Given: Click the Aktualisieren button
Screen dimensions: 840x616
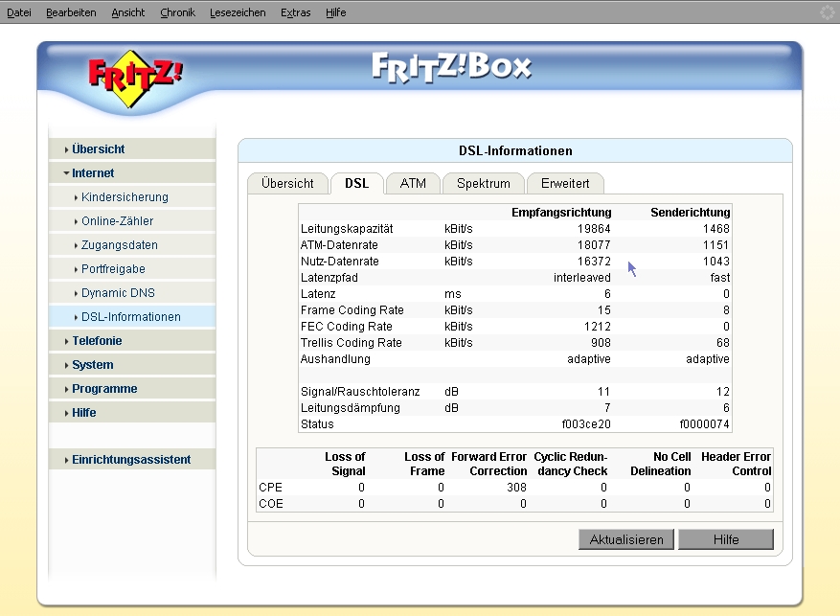Looking at the screenshot, I should [x=626, y=539].
